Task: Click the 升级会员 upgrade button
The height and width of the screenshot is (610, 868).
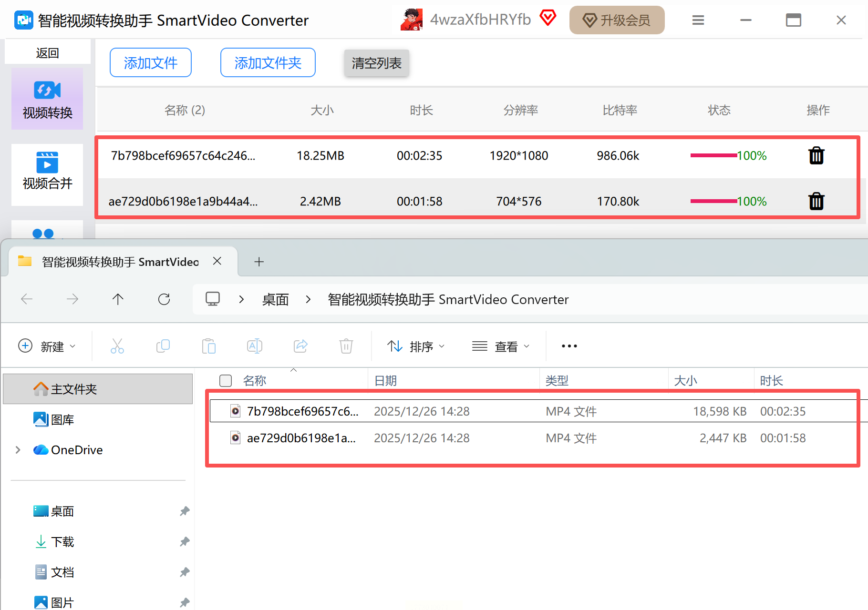Action: (x=617, y=20)
